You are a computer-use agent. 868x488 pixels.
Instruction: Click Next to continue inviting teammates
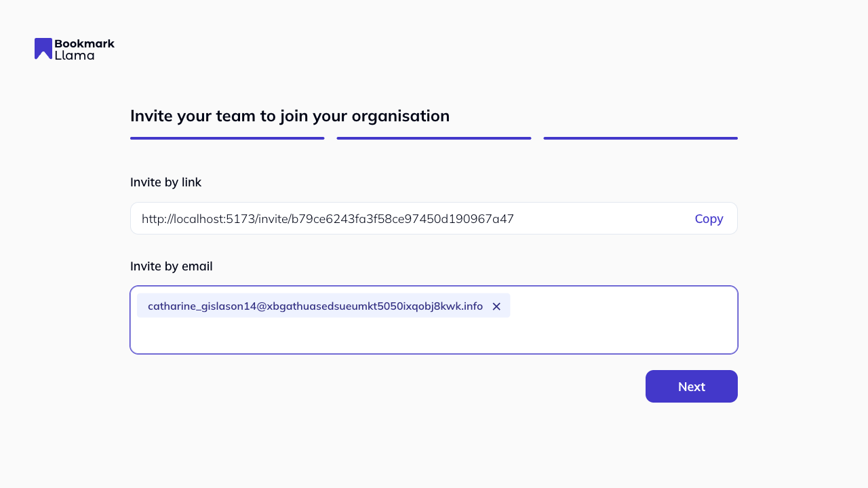coord(691,386)
